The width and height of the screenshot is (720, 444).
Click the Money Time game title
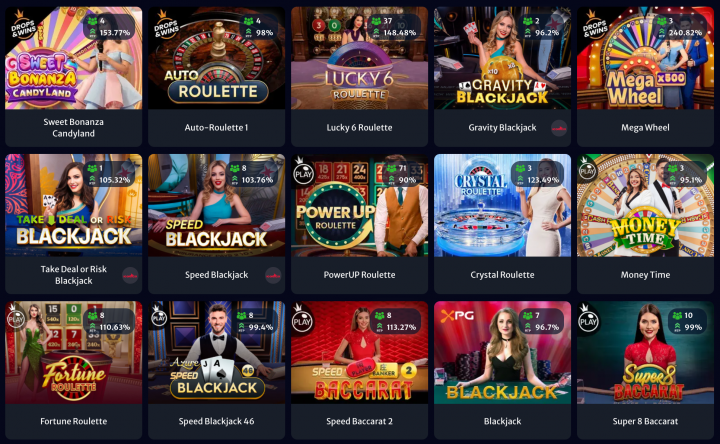pyautogui.click(x=645, y=275)
